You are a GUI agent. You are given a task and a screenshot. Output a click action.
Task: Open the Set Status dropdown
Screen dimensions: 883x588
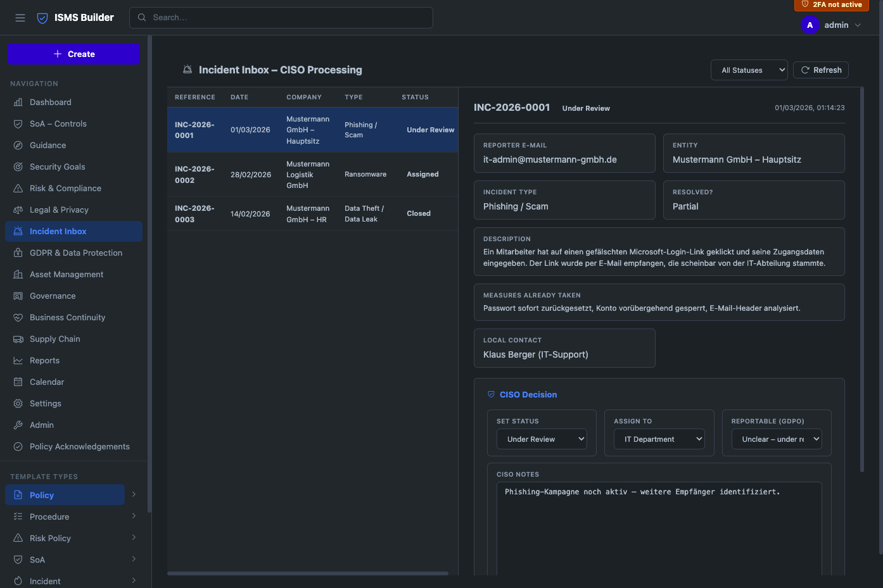tap(542, 439)
